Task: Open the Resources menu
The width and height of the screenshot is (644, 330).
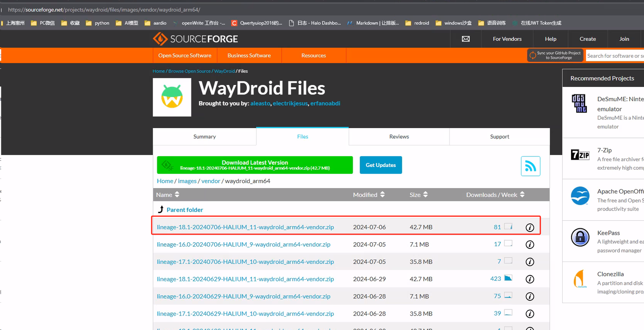Action: [314, 55]
